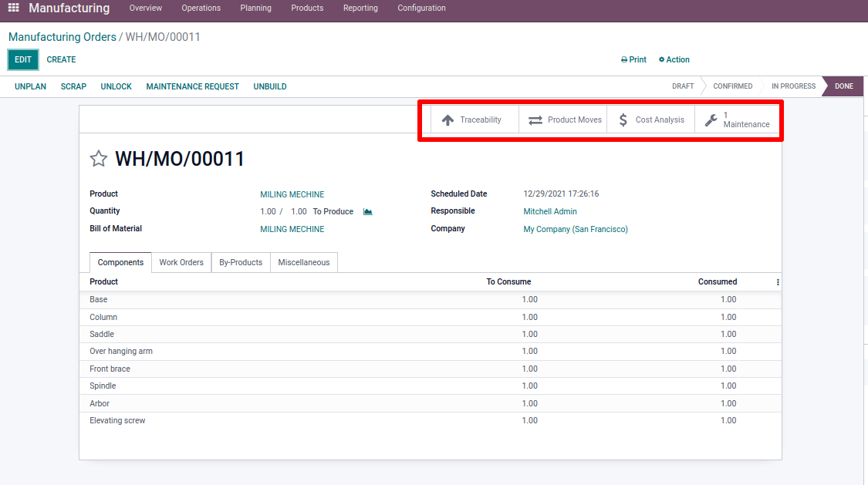Open the MILING MECHINE product link
The height and width of the screenshot is (485, 868).
coord(292,194)
